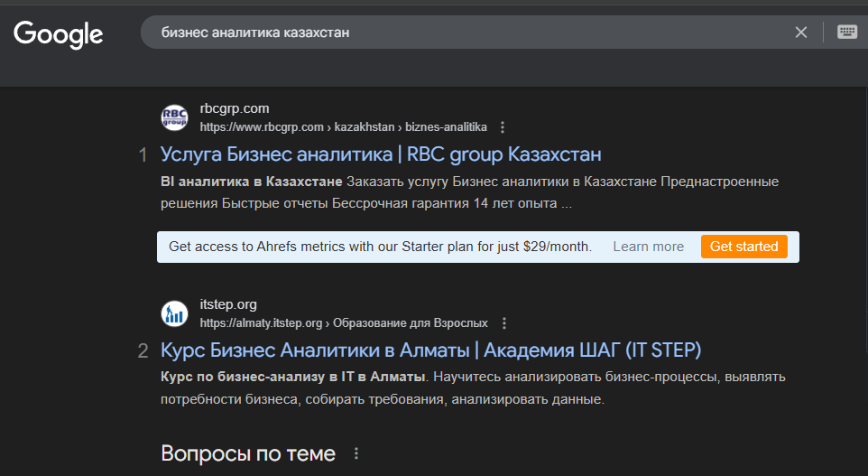
Task: Click the Ahrefs Starter plan banner text
Action: coord(380,247)
